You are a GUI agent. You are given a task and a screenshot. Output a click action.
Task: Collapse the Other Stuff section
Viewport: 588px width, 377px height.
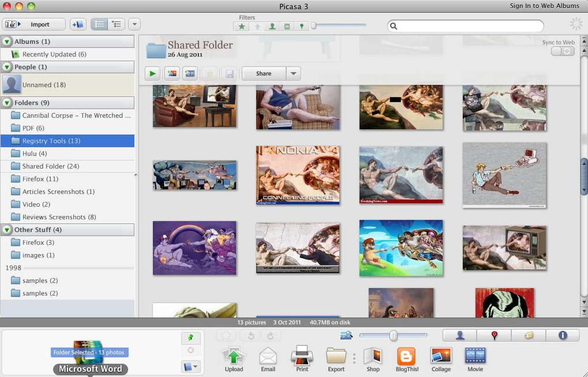[x=7, y=230]
